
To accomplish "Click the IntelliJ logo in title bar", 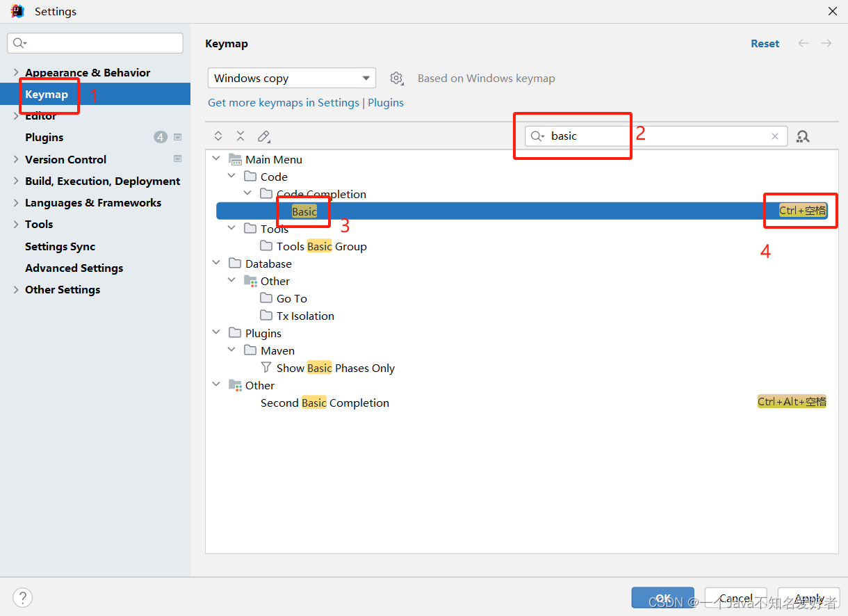I will point(17,11).
